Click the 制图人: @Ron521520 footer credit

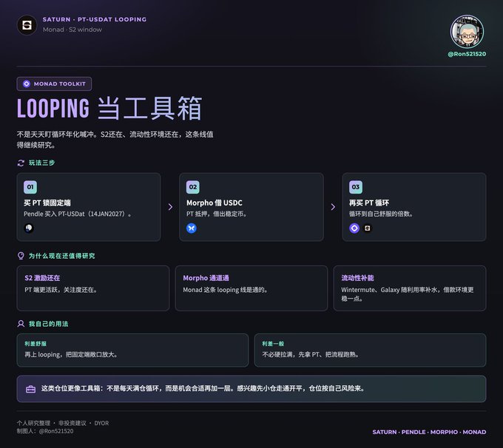tap(45, 431)
